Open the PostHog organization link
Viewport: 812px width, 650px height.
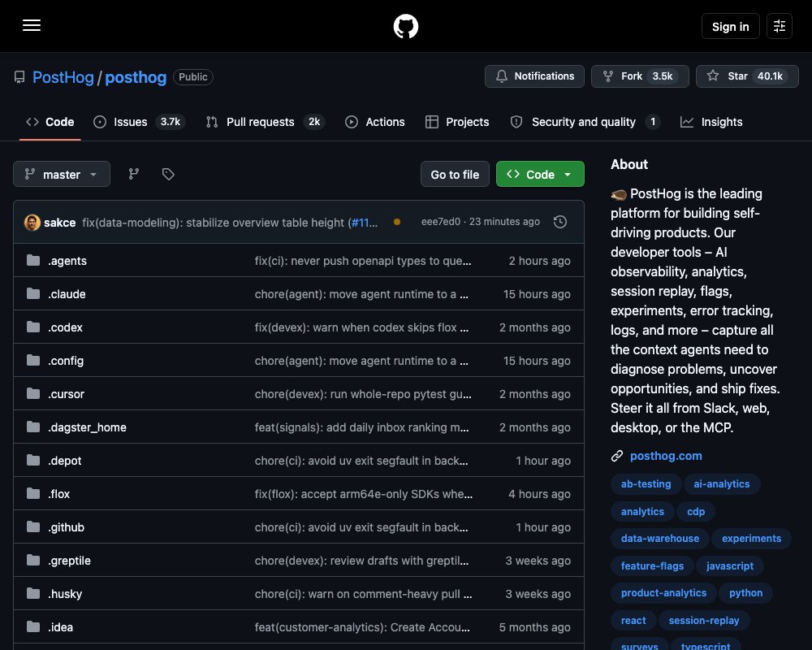(x=63, y=77)
